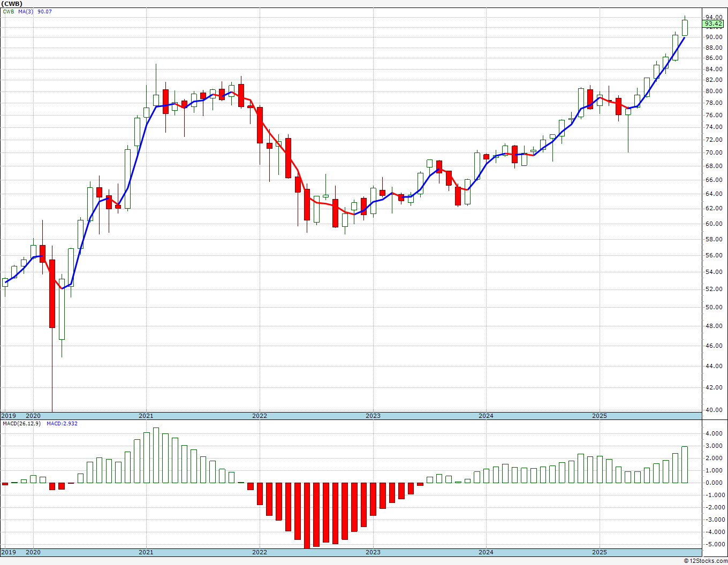This screenshot has width=728, height=565.
Task: Select the 1.000 MACD axis label
Action: pos(714,470)
